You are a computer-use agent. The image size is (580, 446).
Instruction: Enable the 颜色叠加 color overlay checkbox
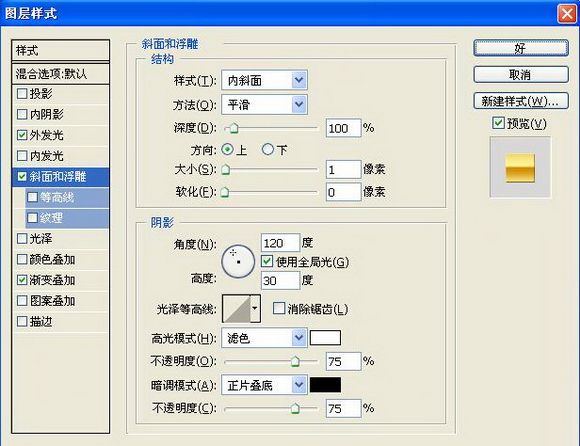(x=22, y=259)
